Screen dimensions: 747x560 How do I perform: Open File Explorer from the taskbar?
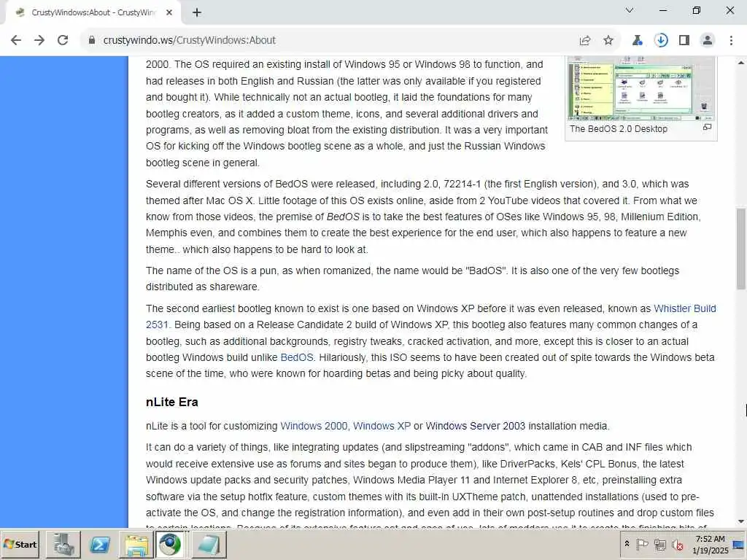coord(136,545)
